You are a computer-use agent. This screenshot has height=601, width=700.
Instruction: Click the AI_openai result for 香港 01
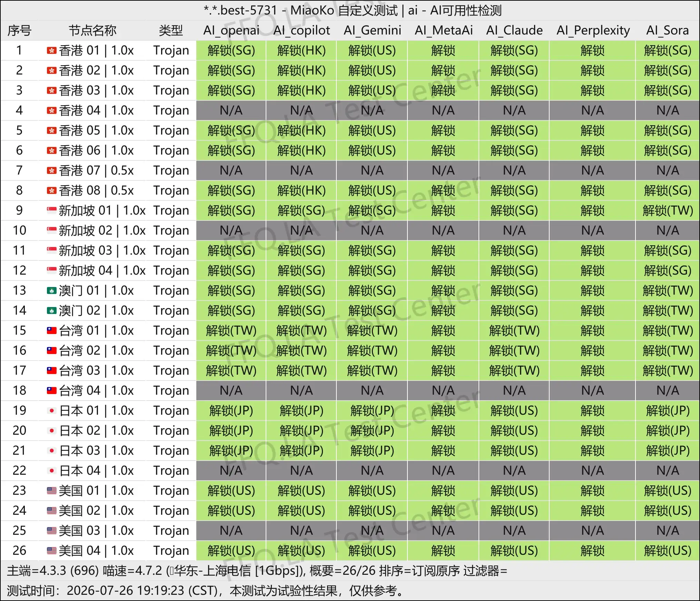tap(231, 51)
